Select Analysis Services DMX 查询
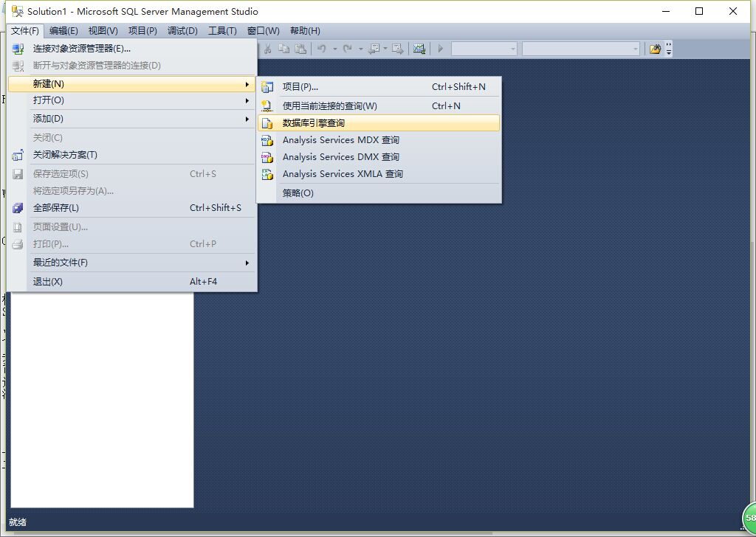 (x=379, y=157)
